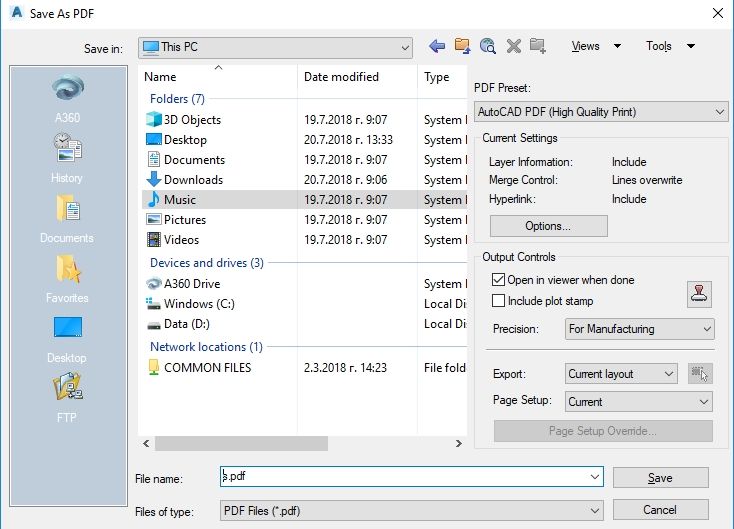Open the Views menu
The width and height of the screenshot is (734, 529).
click(596, 46)
